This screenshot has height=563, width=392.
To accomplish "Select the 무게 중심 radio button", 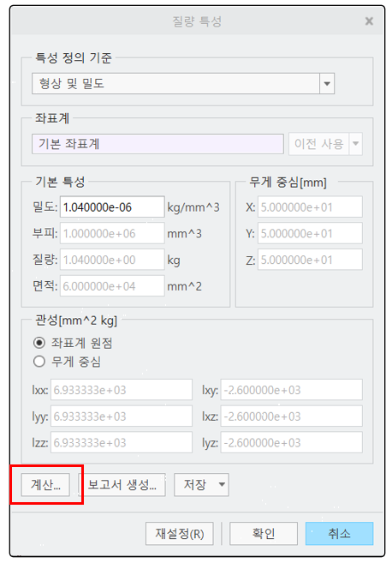I will 39,362.
